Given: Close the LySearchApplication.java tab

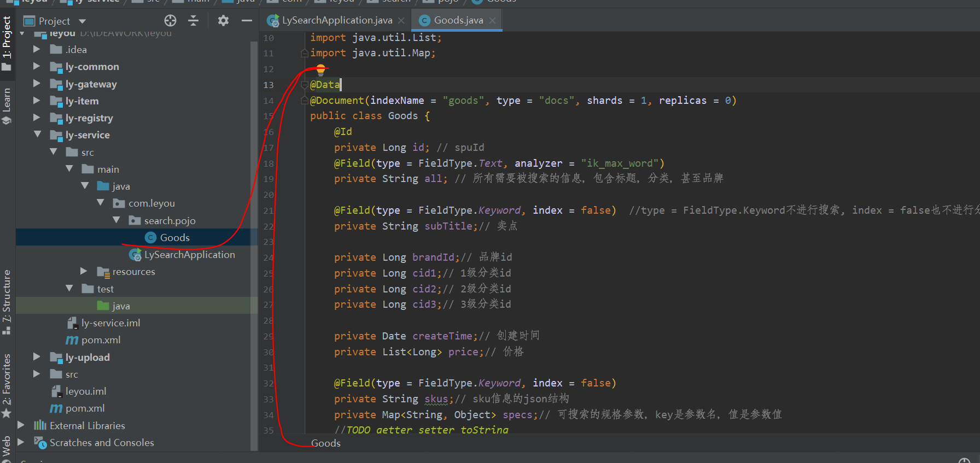Looking at the screenshot, I should tap(401, 20).
